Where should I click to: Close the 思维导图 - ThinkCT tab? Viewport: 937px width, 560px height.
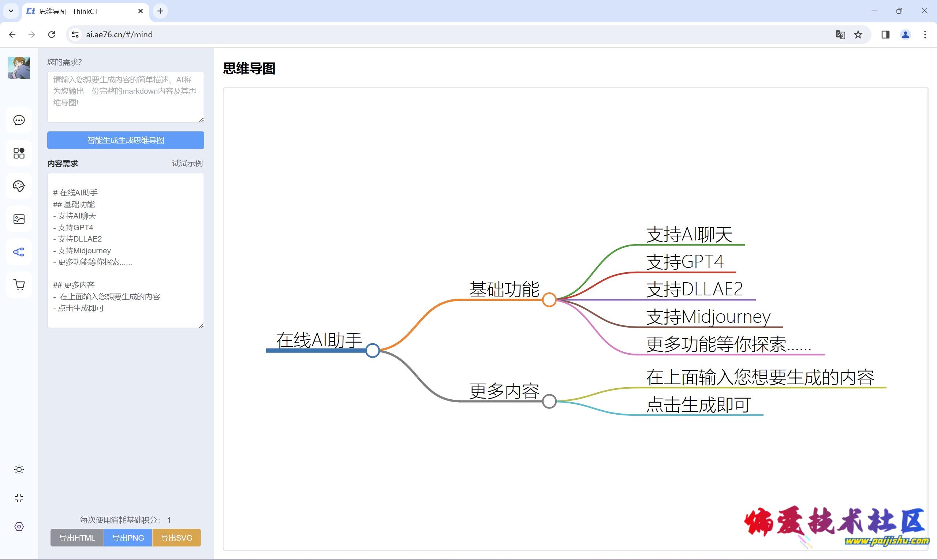(141, 11)
